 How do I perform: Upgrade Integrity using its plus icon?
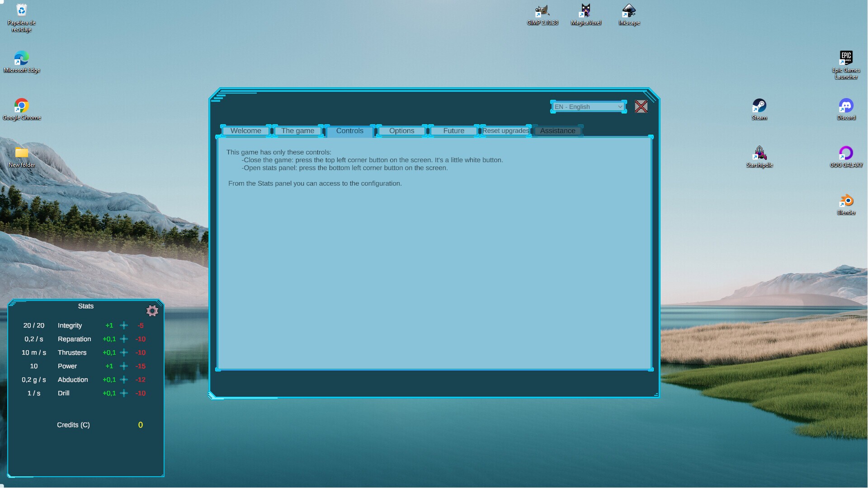coord(123,325)
